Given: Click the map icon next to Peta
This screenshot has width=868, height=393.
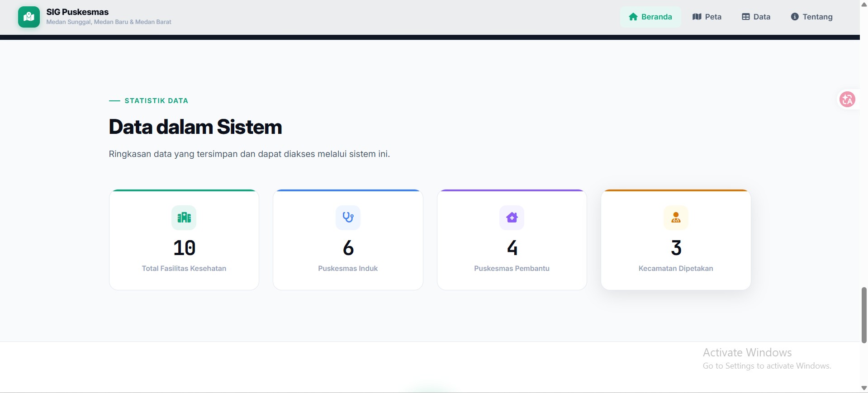Looking at the screenshot, I should pos(697,17).
